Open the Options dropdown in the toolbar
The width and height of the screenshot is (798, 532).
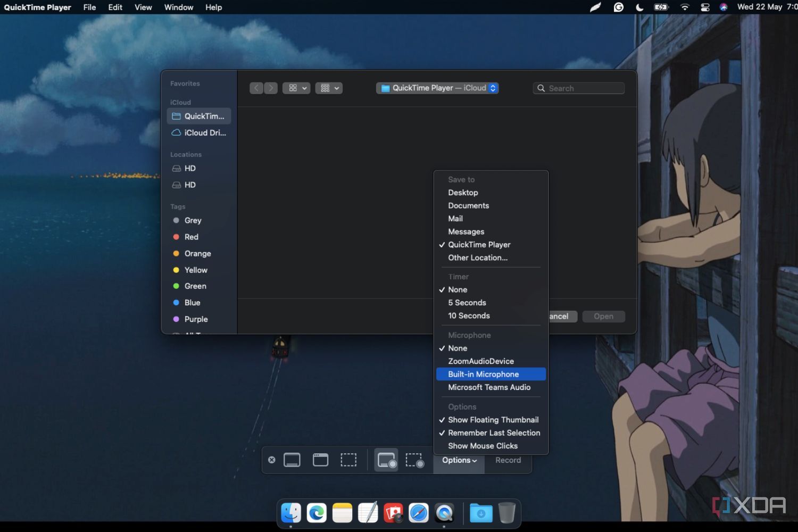pyautogui.click(x=459, y=460)
